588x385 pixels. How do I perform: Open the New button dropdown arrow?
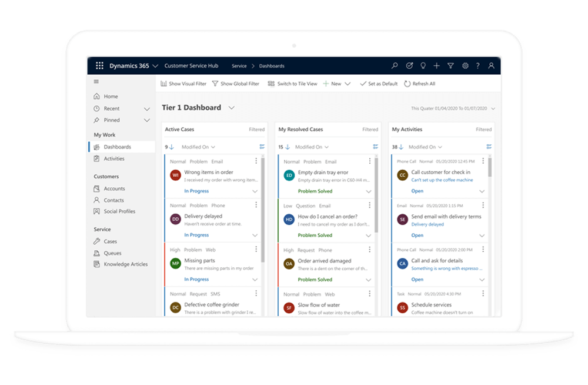click(x=348, y=84)
